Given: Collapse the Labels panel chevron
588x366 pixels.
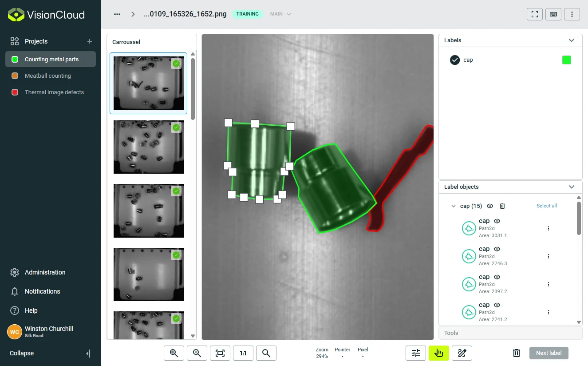Looking at the screenshot, I should click(572, 40).
